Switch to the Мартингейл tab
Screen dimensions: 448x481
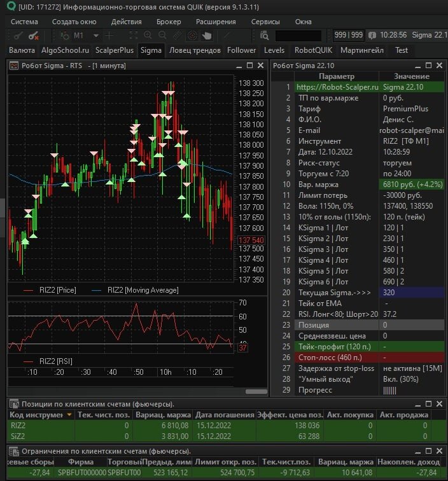pos(362,50)
